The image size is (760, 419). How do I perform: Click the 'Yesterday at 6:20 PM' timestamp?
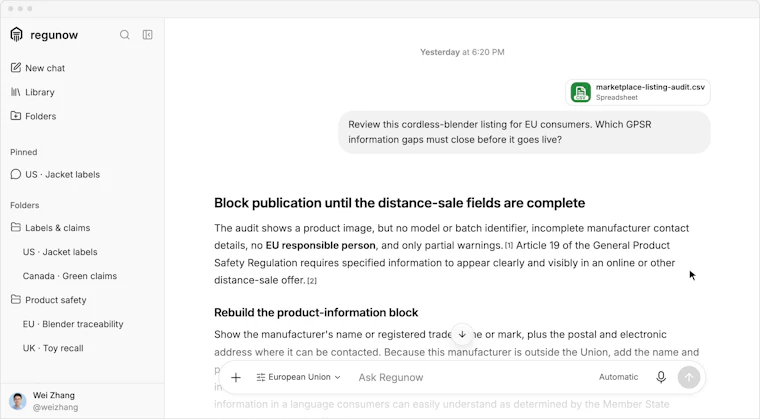pyautogui.click(x=462, y=52)
